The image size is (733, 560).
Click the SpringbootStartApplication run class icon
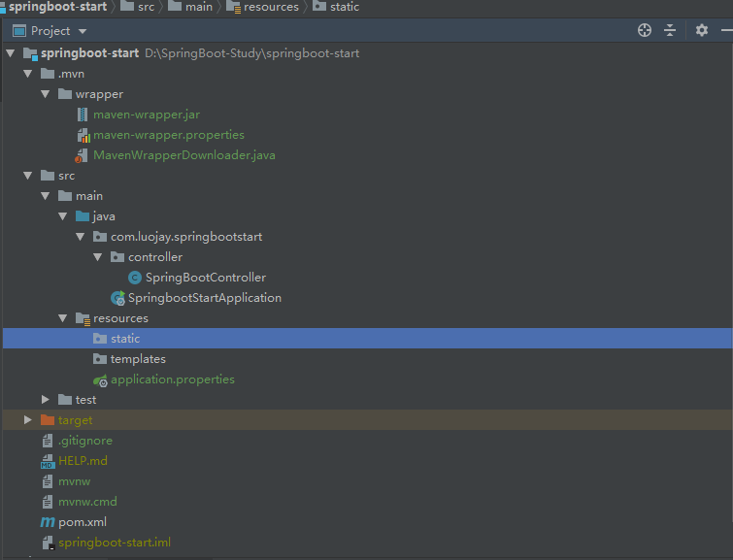[x=117, y=298]
